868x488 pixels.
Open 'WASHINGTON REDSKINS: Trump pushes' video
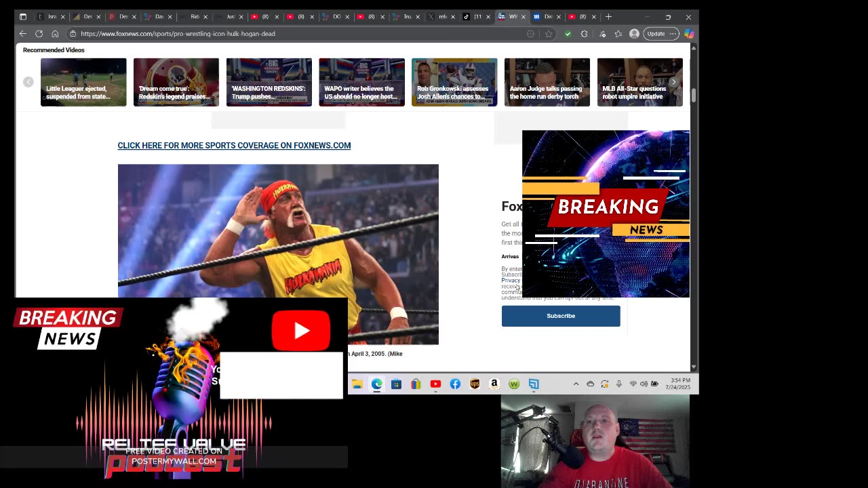click(269, 82)
